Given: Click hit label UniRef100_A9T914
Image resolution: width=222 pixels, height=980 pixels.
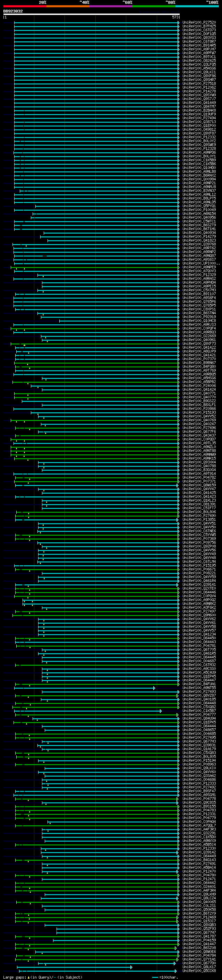Looking at the screenshot, I should pyautogui.click(x=199, y=473).
